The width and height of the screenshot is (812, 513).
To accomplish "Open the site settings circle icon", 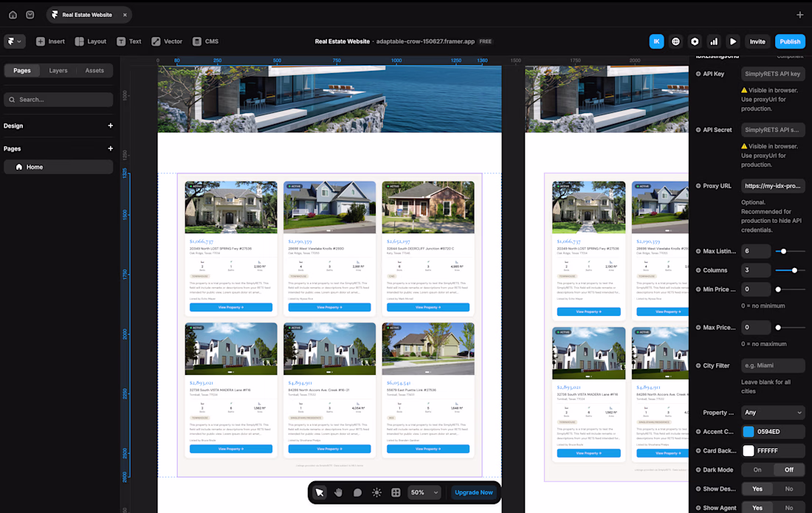I will point(695,41).
